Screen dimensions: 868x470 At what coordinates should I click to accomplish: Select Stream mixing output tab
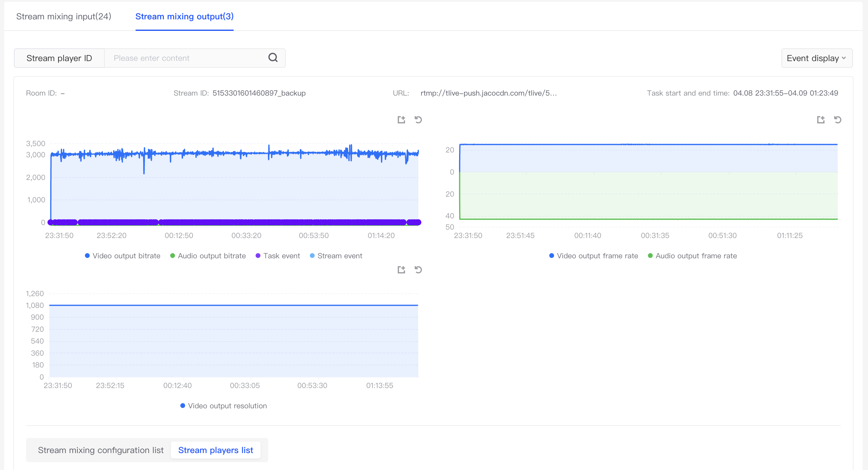(184, 17)
